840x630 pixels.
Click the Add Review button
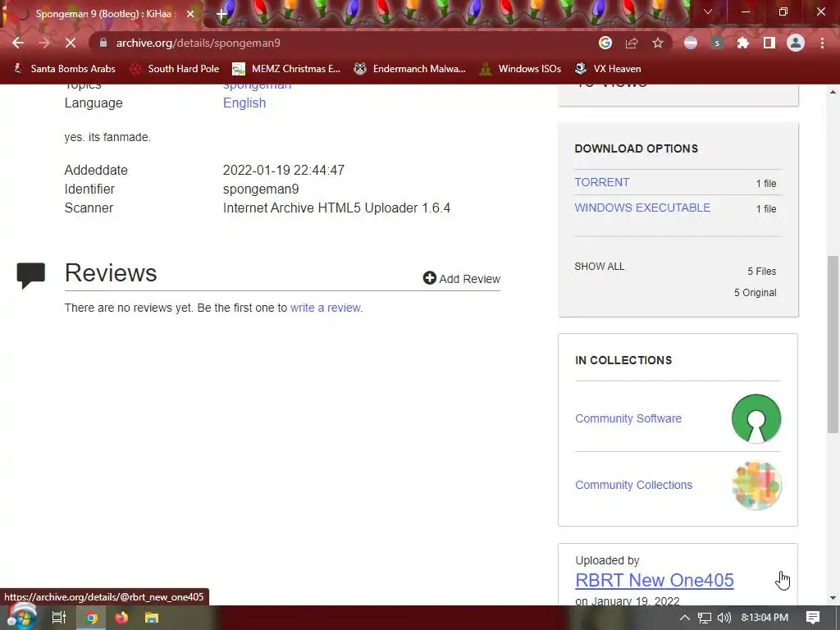click(462, 279)
